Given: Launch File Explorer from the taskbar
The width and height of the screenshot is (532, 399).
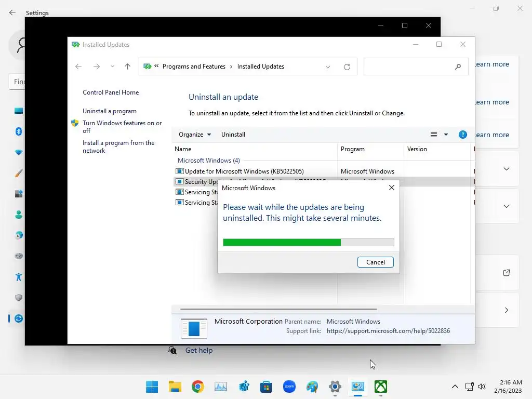Looking at the screenshot, I should click(x=175, y=387).
